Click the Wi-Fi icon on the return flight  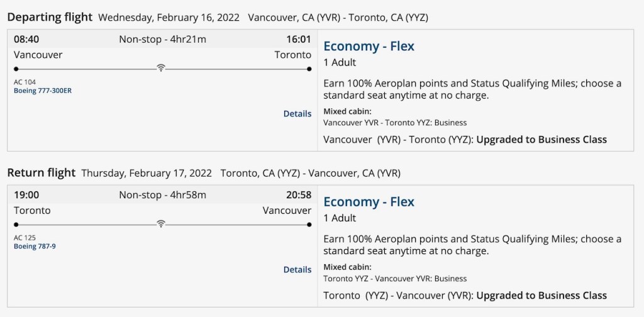pos(161,224)
